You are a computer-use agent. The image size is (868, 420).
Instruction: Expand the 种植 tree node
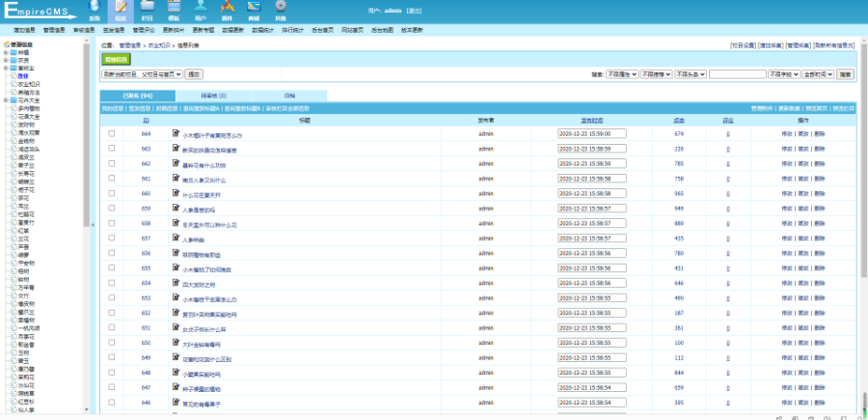pos(6,52)
